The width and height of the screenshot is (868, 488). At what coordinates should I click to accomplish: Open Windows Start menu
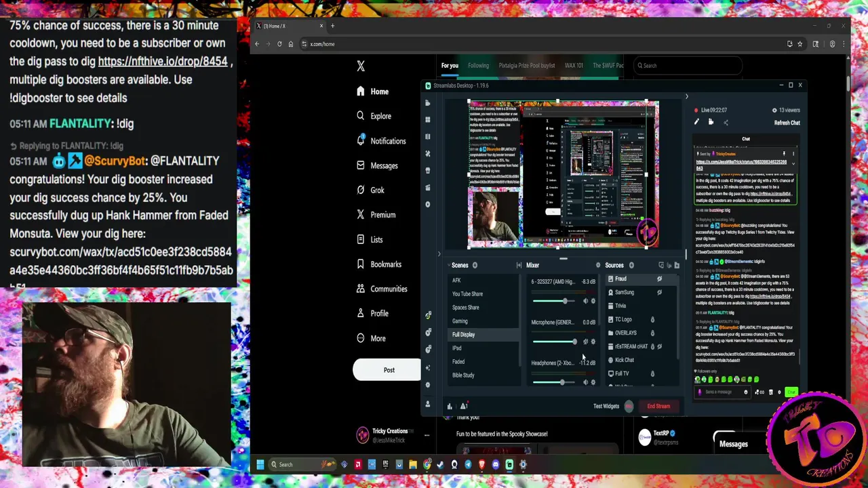click(260, 464)
